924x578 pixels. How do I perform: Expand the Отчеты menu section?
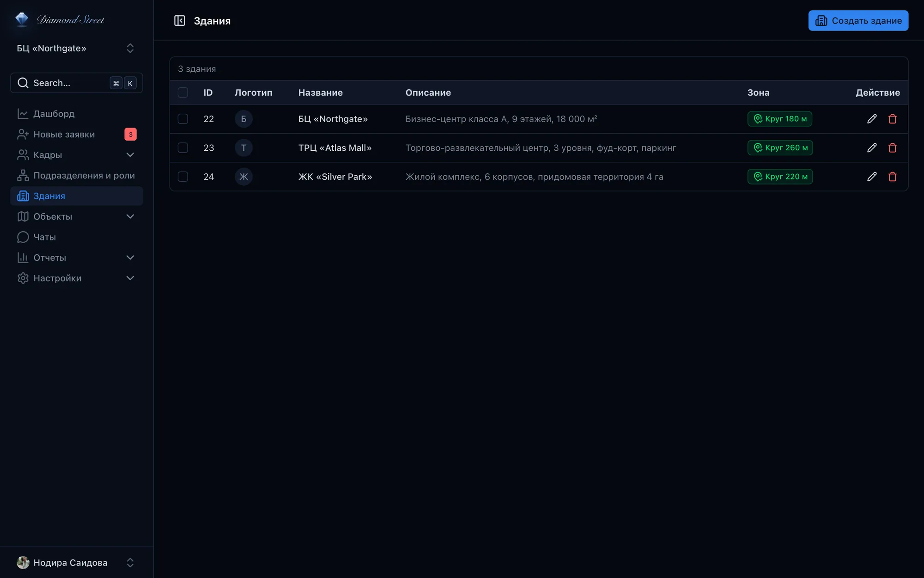point(76,258)
